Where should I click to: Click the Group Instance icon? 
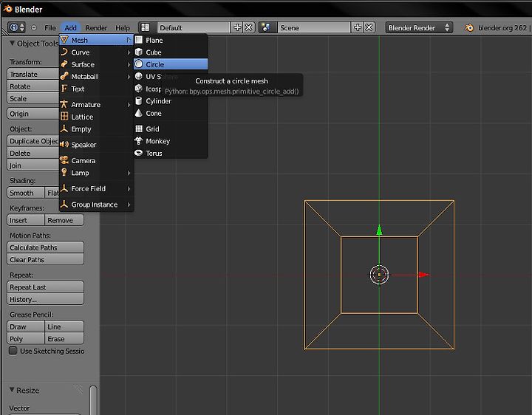click(64, 204)
